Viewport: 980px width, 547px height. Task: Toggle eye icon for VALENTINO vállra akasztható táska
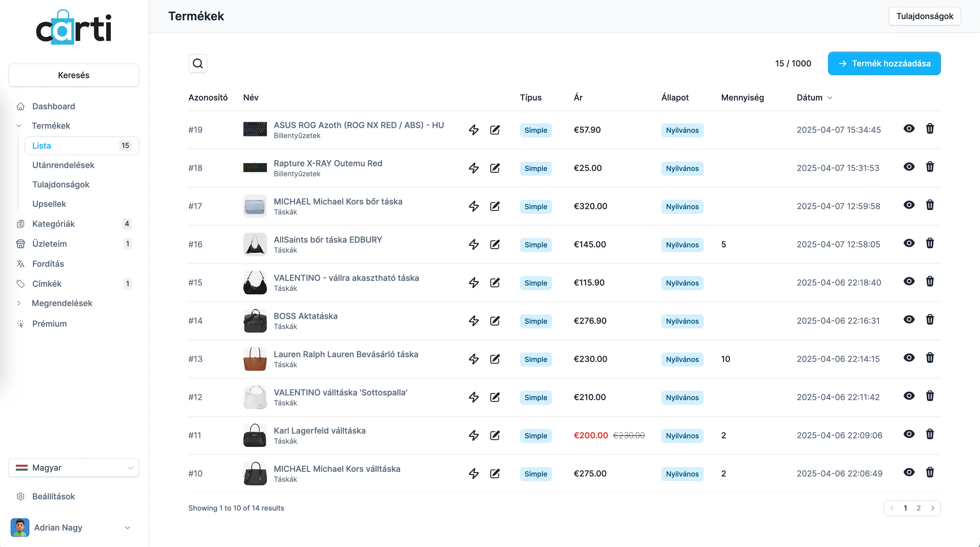pos(909,281)
